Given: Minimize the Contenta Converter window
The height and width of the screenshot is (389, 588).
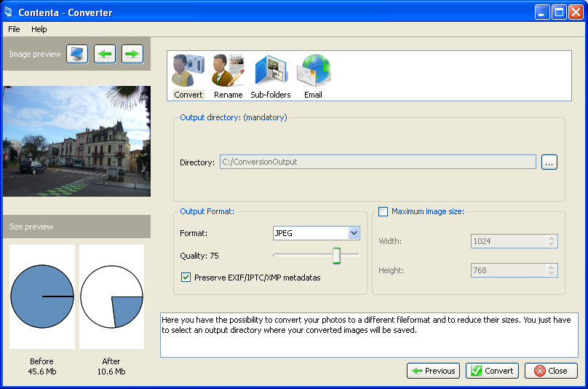Looking at the screenshot, I should [541, 12].
